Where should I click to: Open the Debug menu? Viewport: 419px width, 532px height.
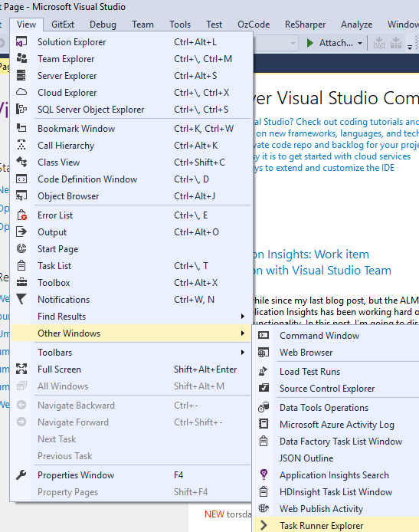103,25
